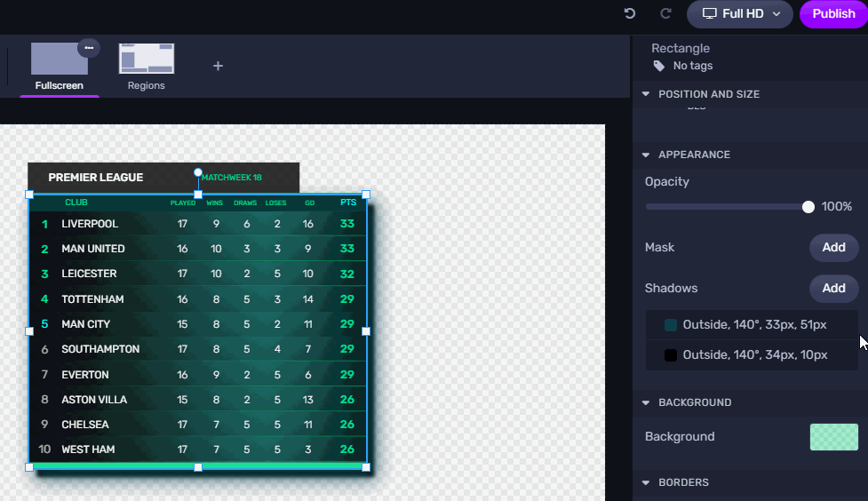Click the MAN UNITED row name
868x501 pixels.
tap(93, 249)
